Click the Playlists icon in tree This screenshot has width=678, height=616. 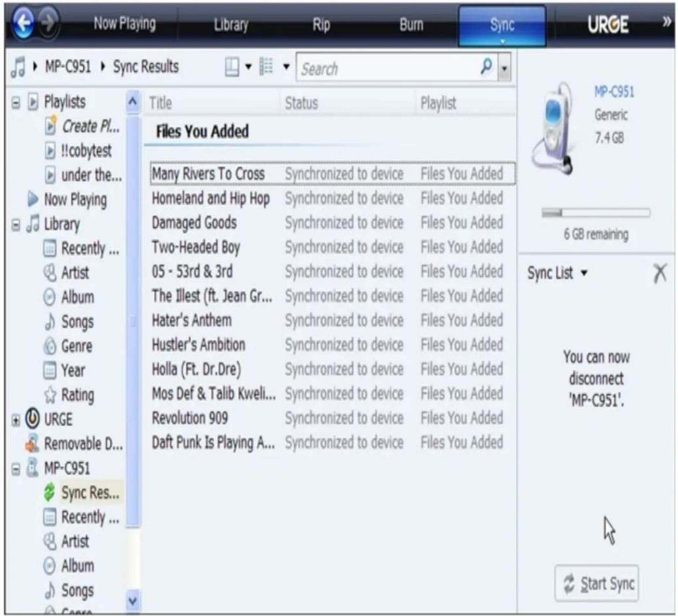pos(33,102)
